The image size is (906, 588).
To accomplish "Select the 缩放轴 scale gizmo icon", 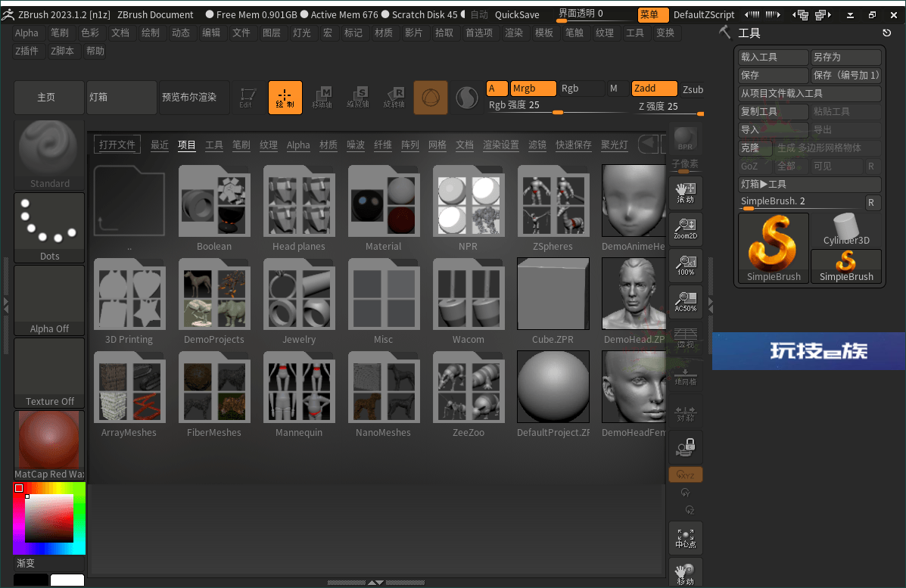I will [358, 97].
